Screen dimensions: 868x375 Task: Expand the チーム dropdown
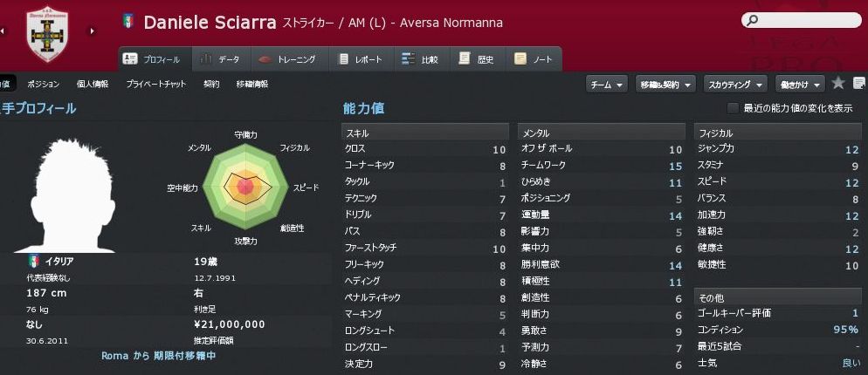[607, 84]
